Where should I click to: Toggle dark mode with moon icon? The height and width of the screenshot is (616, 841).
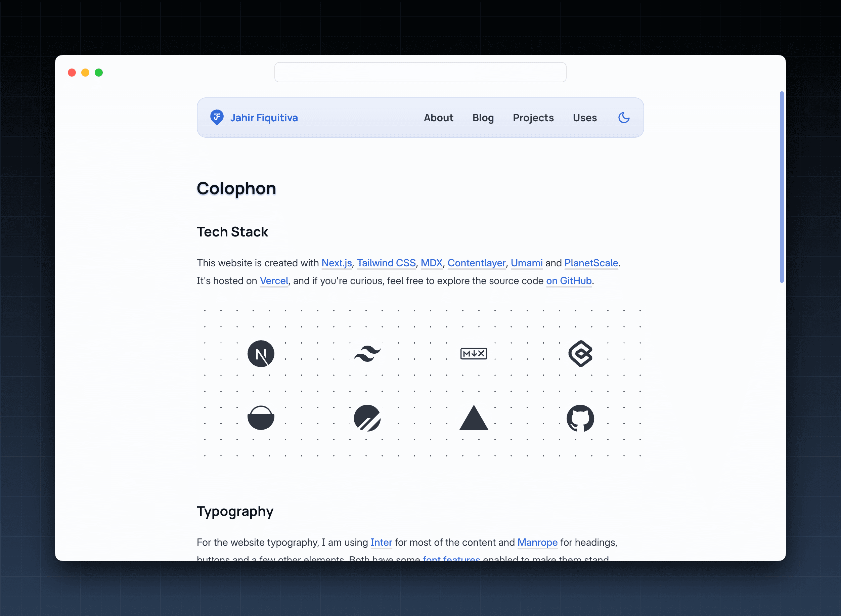[623, 118]
